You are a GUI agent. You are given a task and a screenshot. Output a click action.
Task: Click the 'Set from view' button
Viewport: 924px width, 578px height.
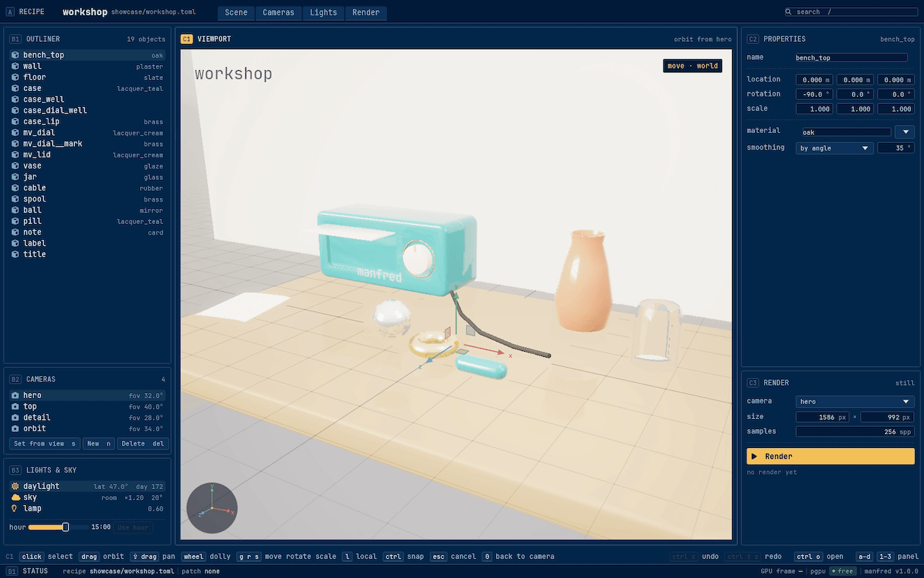[x=45, y=444]
